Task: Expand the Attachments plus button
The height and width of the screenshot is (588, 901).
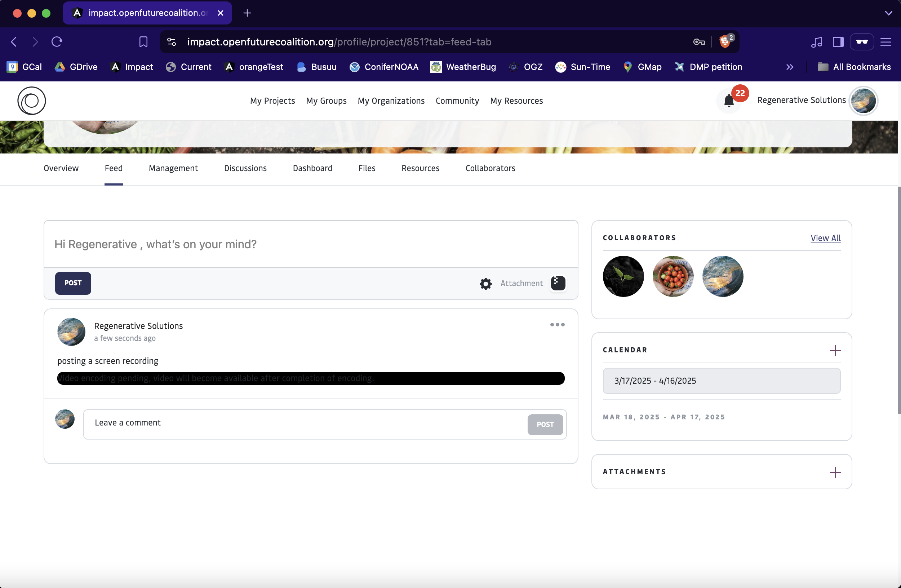Action: click(835, 472)
